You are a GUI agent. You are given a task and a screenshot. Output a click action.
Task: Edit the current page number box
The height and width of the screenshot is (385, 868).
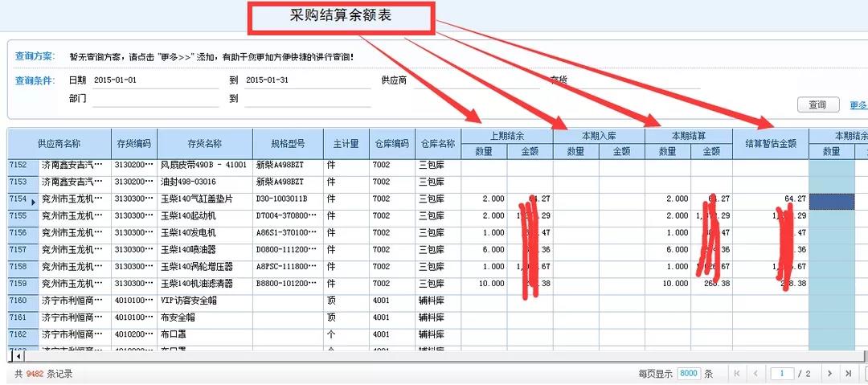[x=782, y=374]
